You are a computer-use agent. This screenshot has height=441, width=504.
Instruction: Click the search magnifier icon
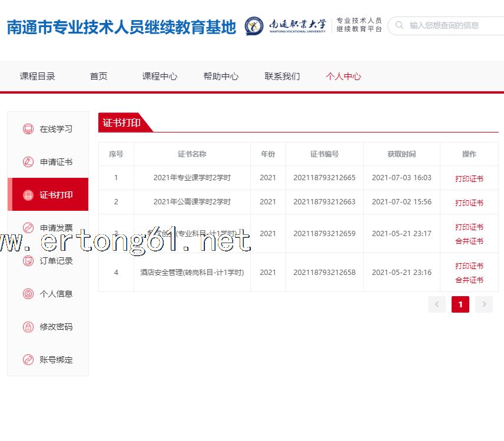coord(400,25)
